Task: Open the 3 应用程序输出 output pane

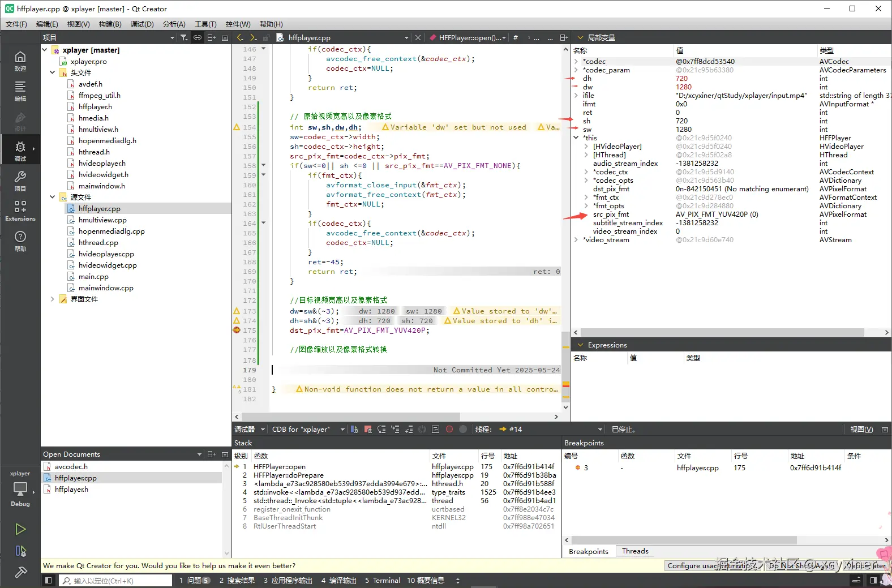Action: pyautogui.click(x=288, y=581)
